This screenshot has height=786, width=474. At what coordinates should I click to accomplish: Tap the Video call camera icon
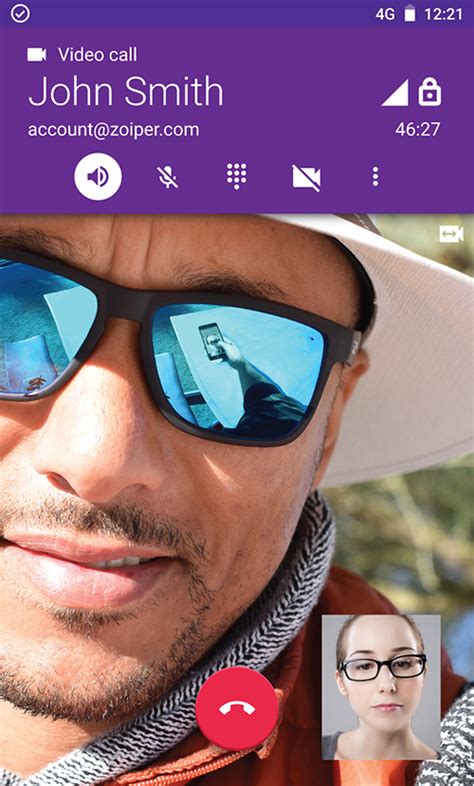pos(37,55)
